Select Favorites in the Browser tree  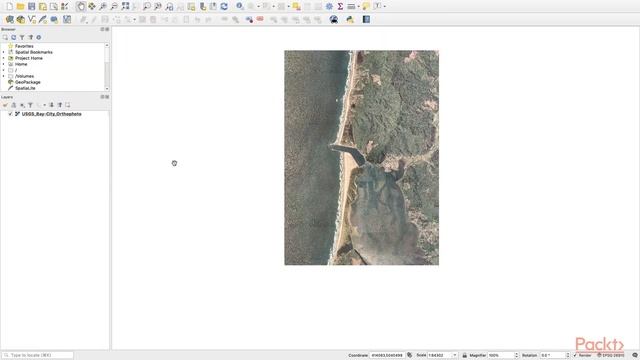[24, 46]
